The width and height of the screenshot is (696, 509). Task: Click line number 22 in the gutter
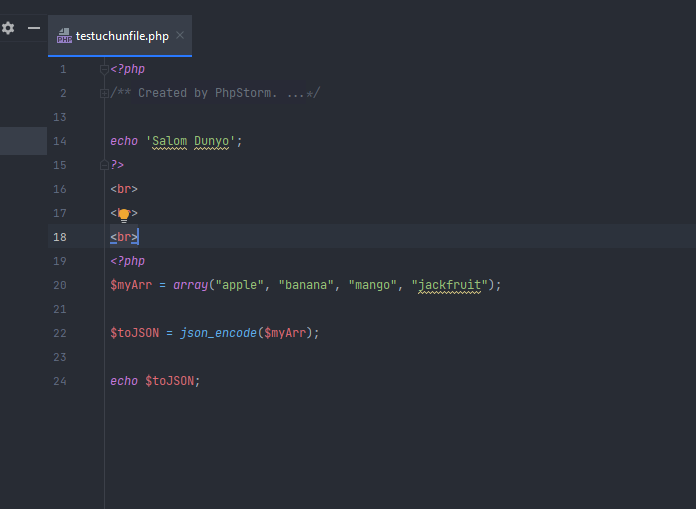pos(60,333)
